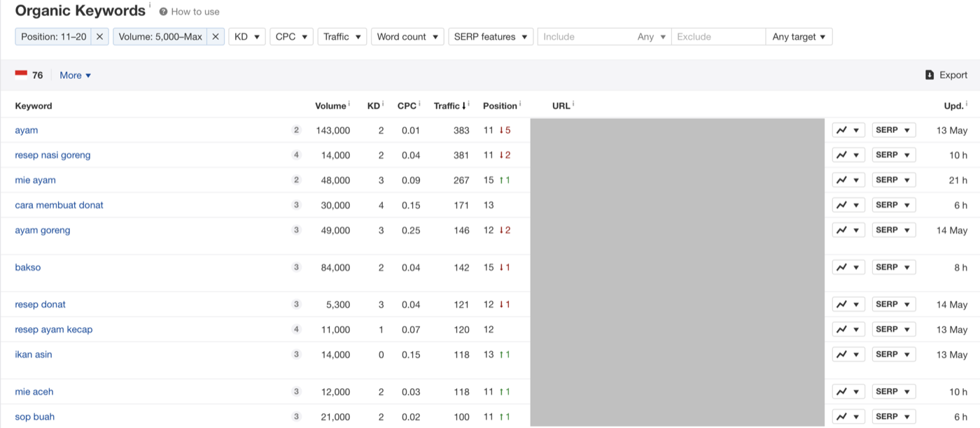
Task: Open the SERP features filter dropdown
Action: (x=491, y=36)
